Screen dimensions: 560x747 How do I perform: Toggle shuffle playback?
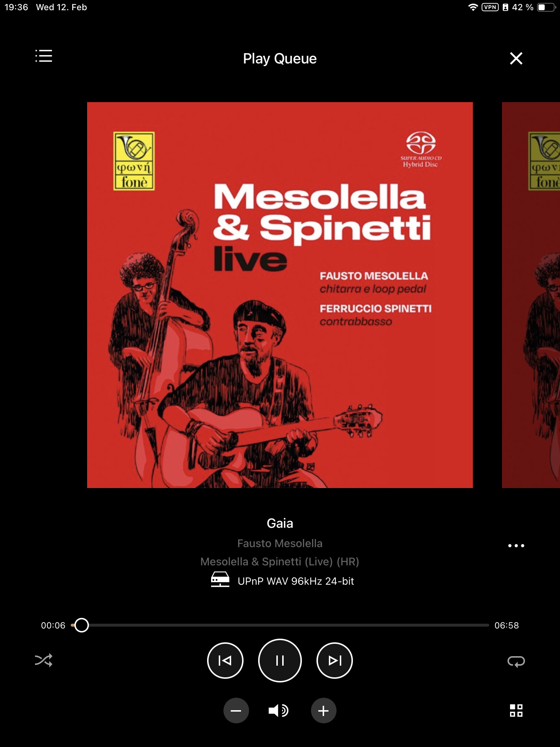44,660
